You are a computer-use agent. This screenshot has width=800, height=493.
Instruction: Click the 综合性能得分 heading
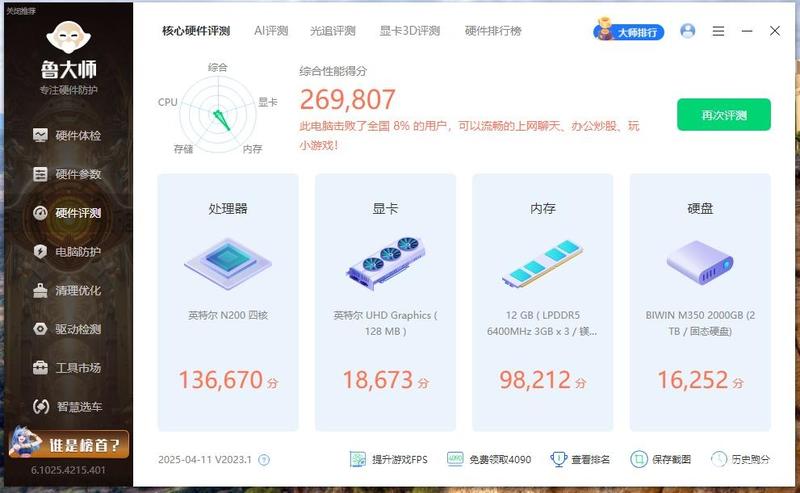333,71
